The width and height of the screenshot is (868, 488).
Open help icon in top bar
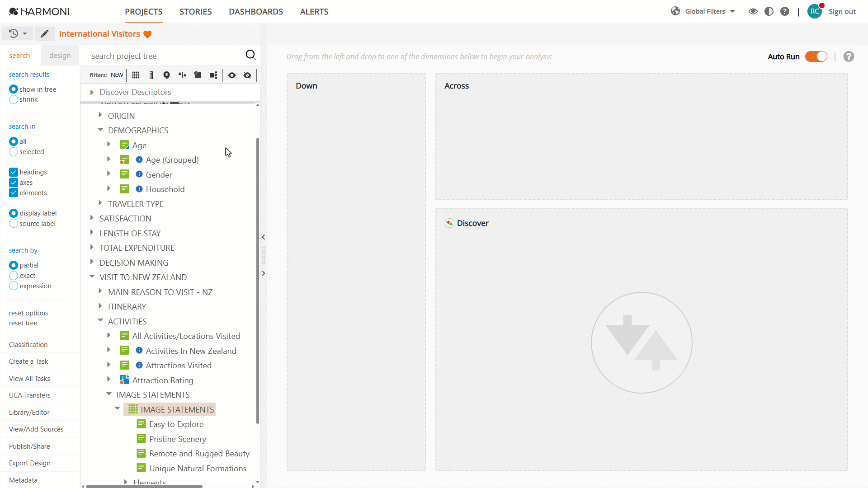[785, 11]
